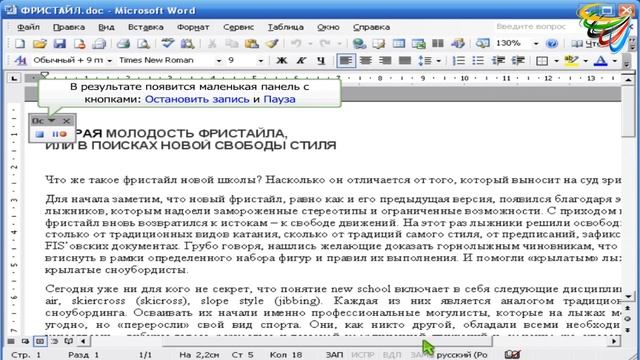Open Print Preview with the magnifier page icon
Screen dimensions: 640x360
[143, 43]
